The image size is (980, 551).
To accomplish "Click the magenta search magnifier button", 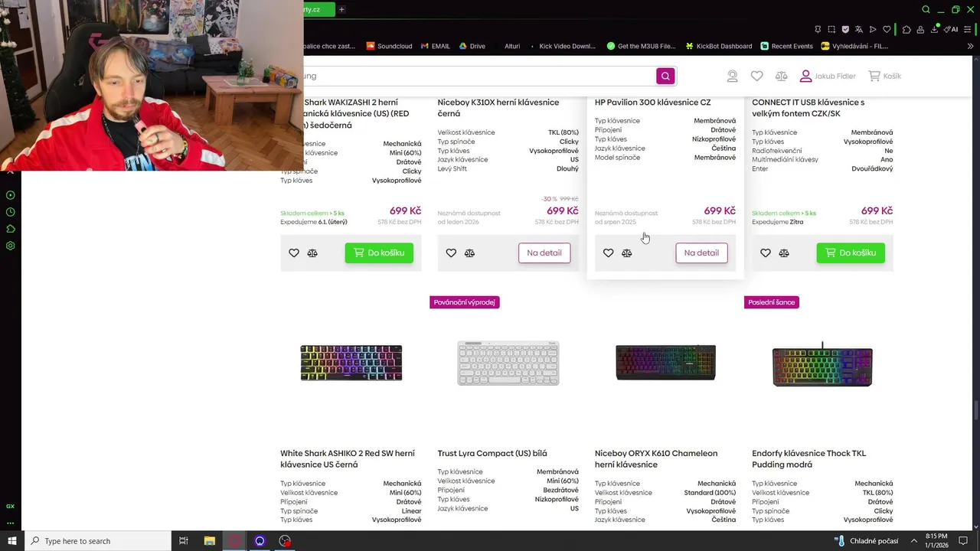I will click(x=665, y=76).
